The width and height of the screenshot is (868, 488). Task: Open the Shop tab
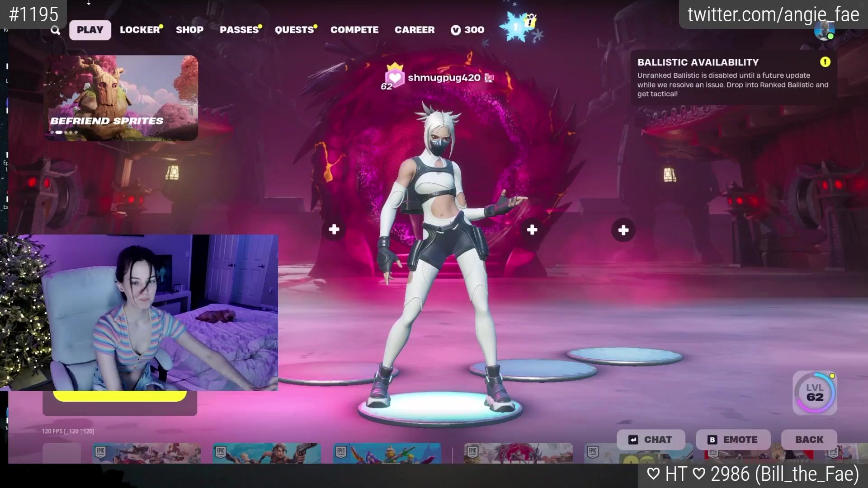click(189, 30)
